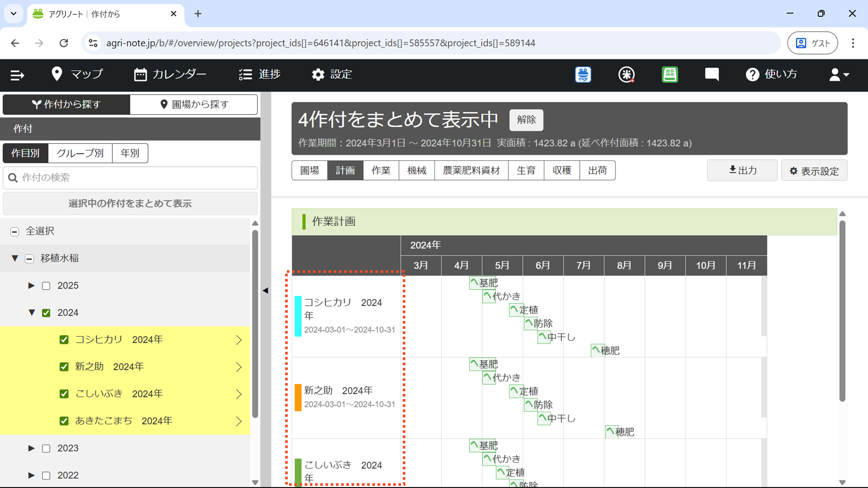
Task: Uncheck コシヒカリ 2024年 checkbox
Action: pos(64,340)
